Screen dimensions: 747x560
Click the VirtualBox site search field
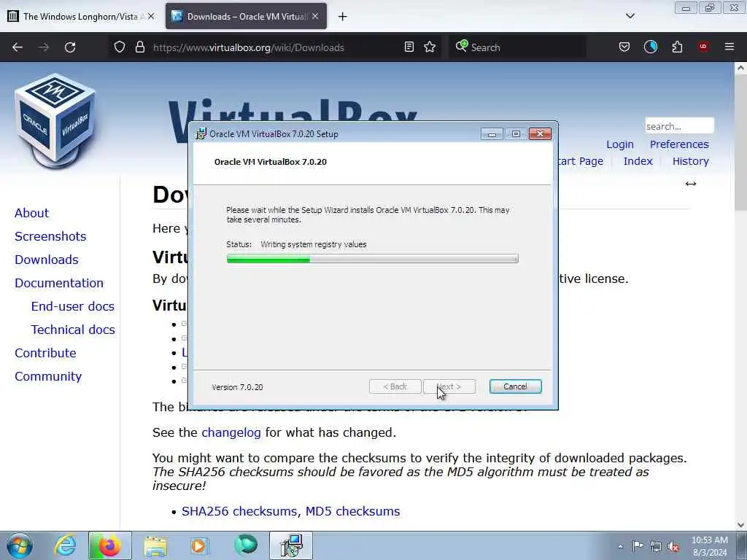679,126
